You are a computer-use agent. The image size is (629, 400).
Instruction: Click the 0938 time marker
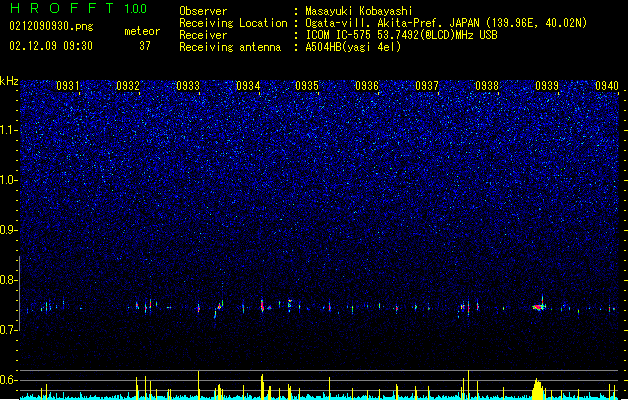click(487, 85)
